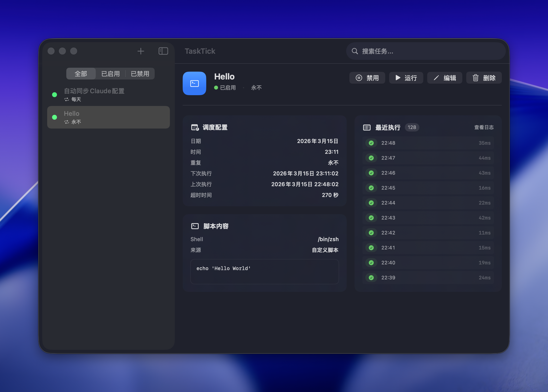548x392 pixels.
Task: Click the 编辑 edit button
Action: 445,78
